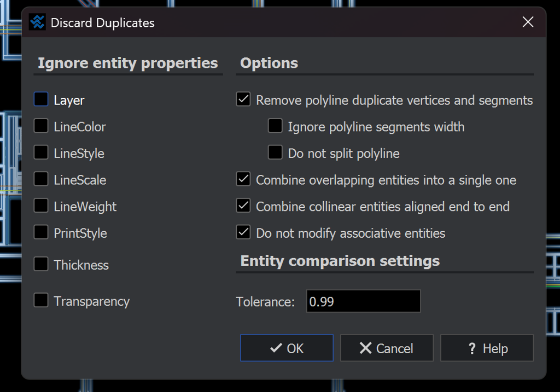
Task: Tick the Transparency checkbox
Action: click(41, 301)
